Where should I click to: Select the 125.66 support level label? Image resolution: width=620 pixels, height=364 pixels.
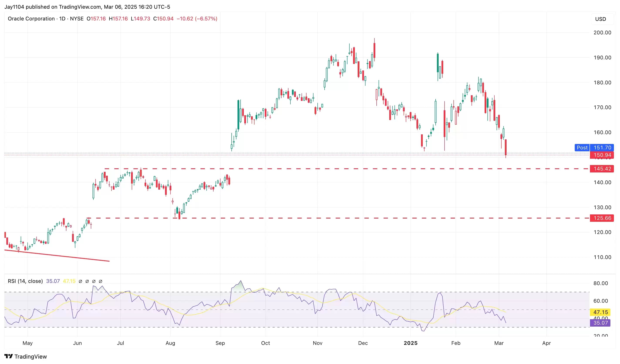point(602,218)
